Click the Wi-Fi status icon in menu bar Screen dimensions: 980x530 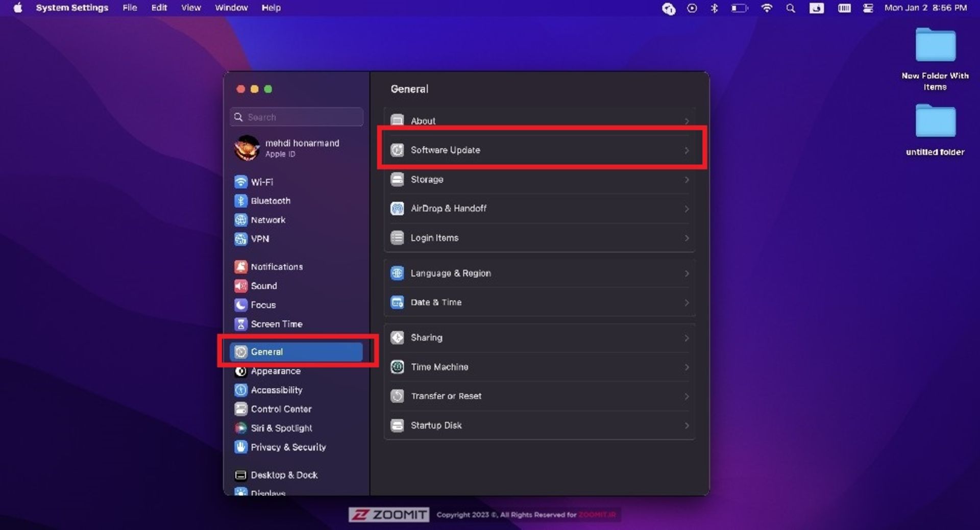(x=767, y=8)
